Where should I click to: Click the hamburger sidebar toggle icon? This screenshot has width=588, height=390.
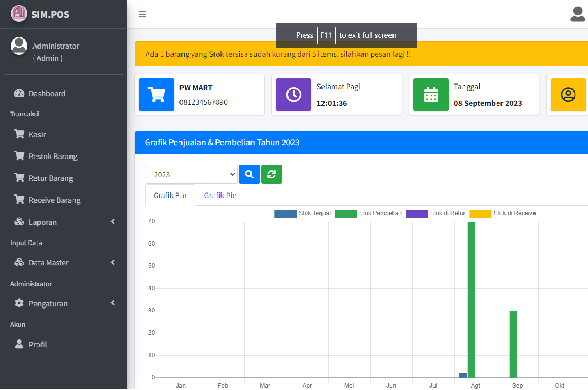142,14
